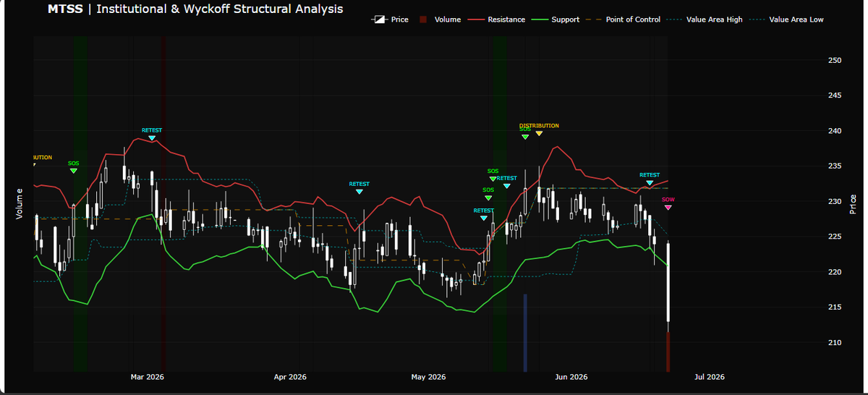This screenshot has height=395, width=868.
Task: Click the lowest cyan RETEST marker in mid-May
Action: pos(484,218)
